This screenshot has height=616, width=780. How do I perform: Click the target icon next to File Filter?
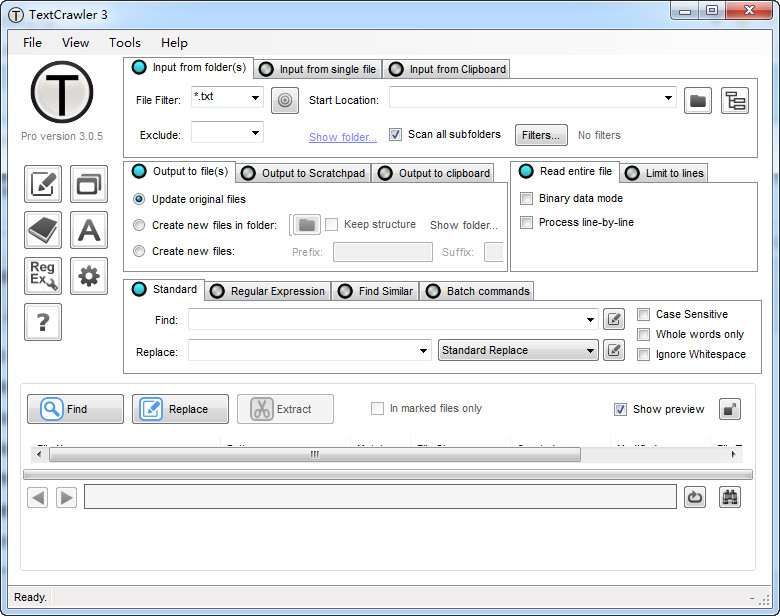[285, 101]
